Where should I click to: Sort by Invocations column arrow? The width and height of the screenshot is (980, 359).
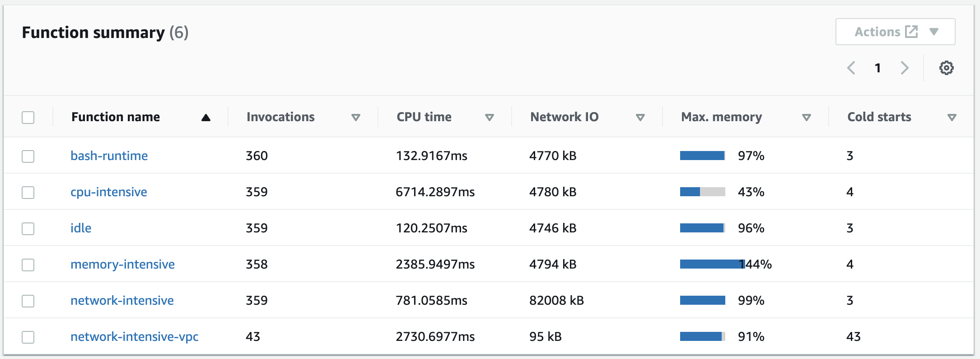tap(356, 118)
